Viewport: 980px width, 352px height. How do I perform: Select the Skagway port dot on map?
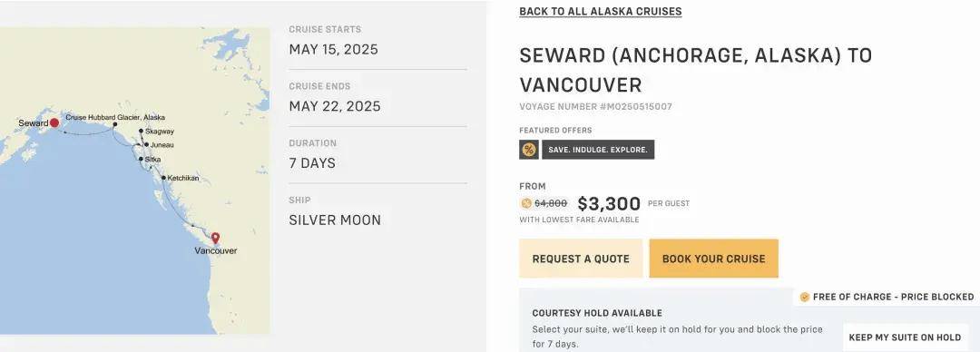(x=142, y=132)
